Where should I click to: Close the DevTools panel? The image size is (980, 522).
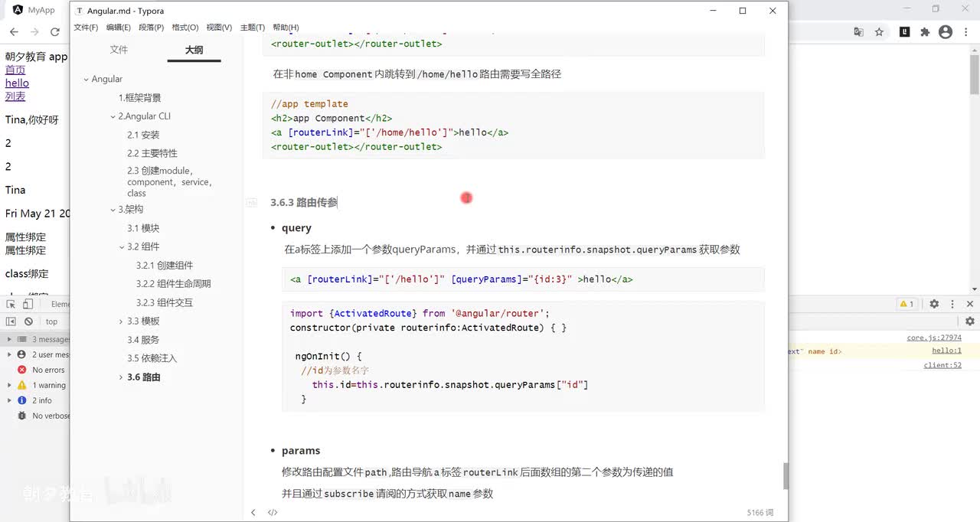969,304
